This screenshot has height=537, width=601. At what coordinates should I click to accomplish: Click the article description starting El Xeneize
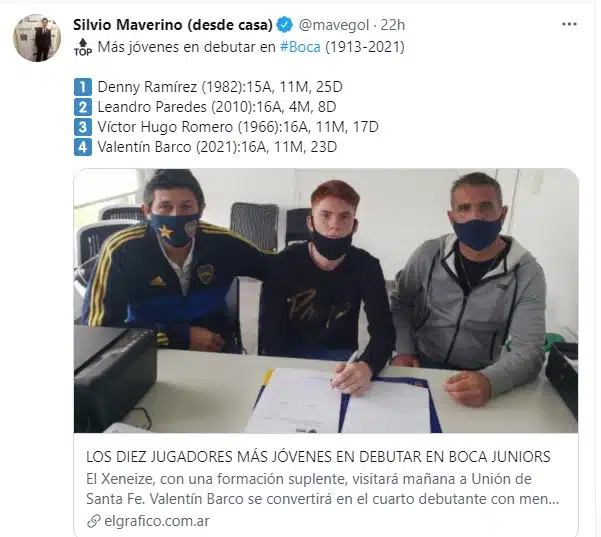click(322, 489)
